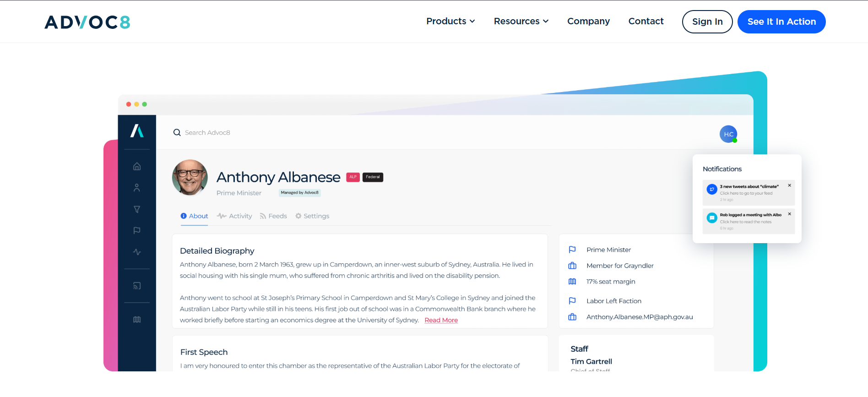Open the feed icon in the dark sidebar
This screenshot has height=397, width=868.
(137, 286)
